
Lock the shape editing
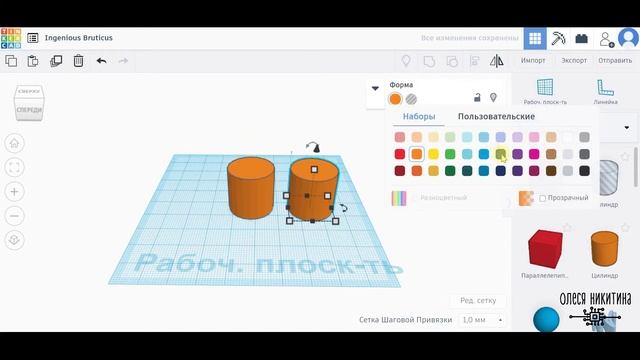(x=477, y=98)
